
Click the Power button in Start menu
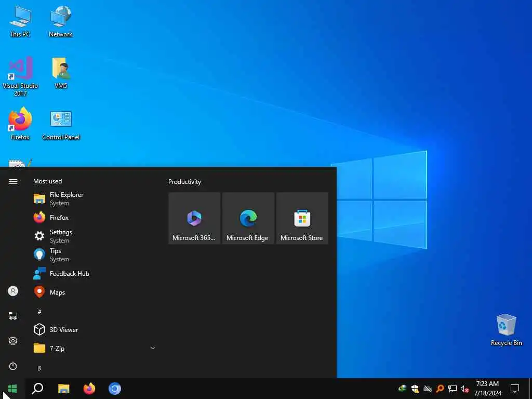13,366
